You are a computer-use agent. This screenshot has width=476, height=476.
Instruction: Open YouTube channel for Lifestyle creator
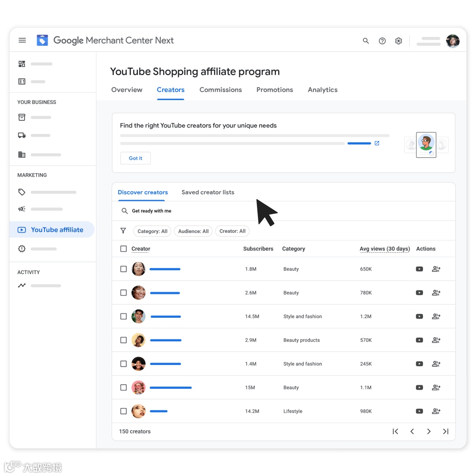click(419, 411)
